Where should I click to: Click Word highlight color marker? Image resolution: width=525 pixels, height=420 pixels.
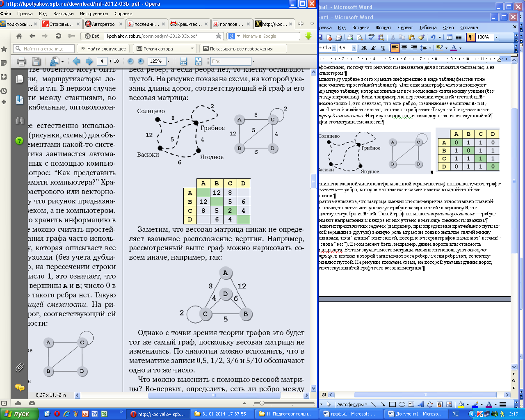(439, 48)
